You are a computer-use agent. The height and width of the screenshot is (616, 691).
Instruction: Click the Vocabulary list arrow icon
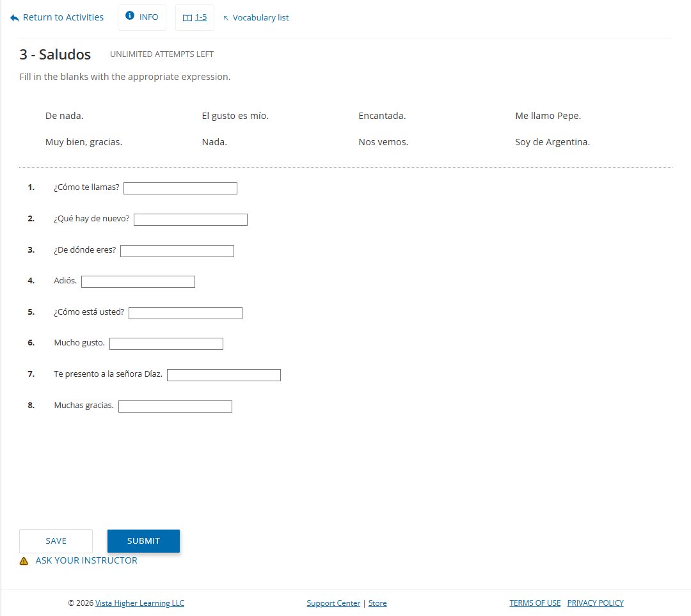(226, 18)
